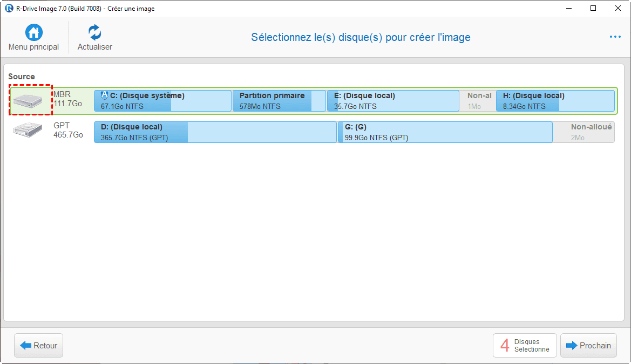Minimize the R-Drive Image window
The width and height of the screenshot is (631, 364).
tap(568, 8)
